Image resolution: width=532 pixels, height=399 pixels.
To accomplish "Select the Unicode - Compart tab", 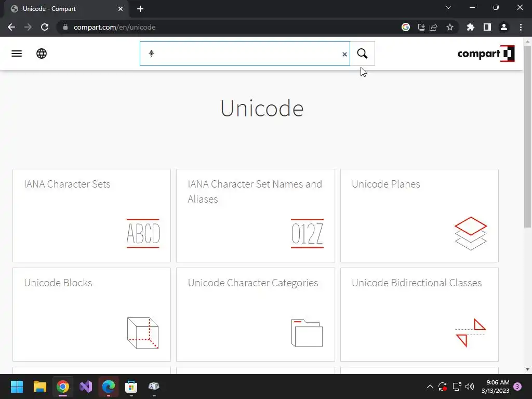I will point(66,9).
